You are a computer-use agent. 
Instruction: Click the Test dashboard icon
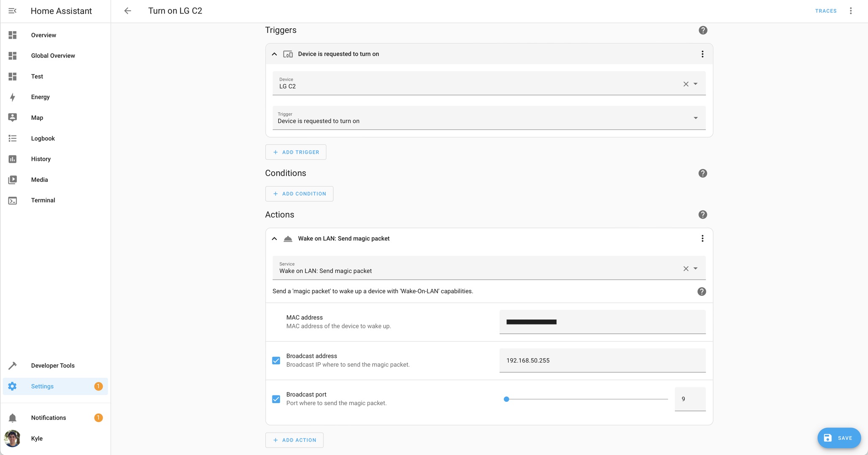pos(13,76)
